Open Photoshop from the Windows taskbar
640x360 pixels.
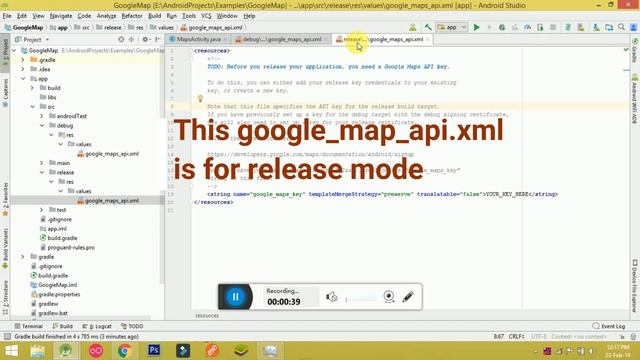pos(154,351)
